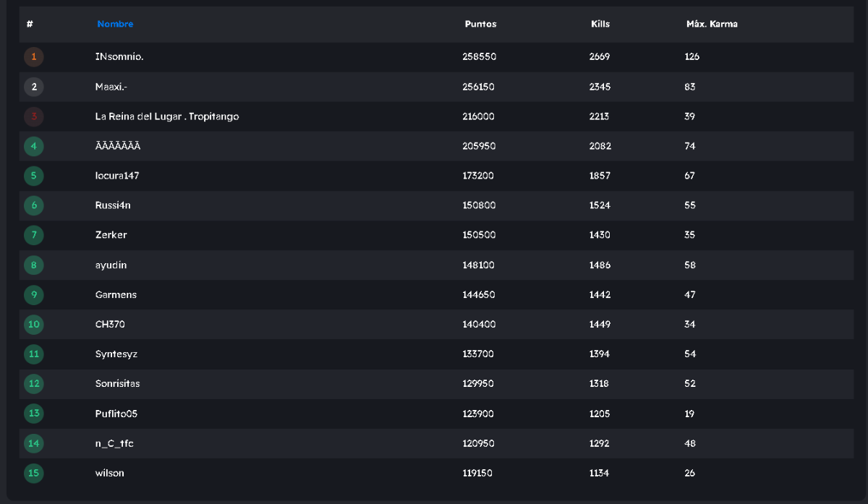Sort by the Nombre column header
The height and width of the screenshot is (504, 868).
coord(115,24)
